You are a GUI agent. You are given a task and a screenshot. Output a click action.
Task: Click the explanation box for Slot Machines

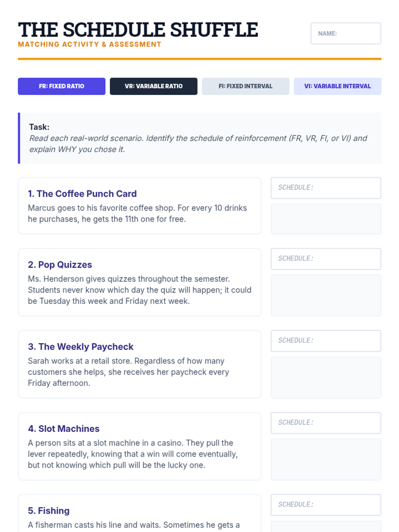(326, 460)
